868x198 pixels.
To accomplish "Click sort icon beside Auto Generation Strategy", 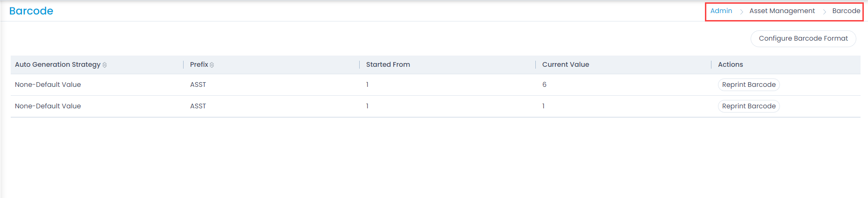I will point(104,65).
